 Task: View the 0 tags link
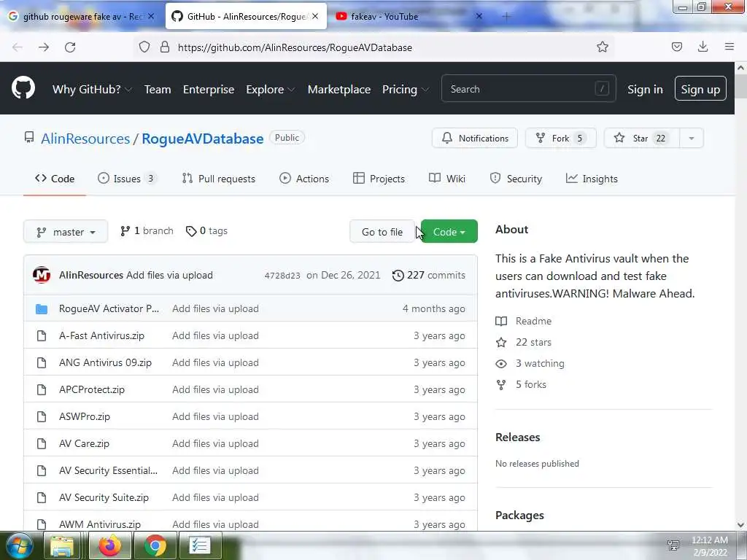(206, 231)
